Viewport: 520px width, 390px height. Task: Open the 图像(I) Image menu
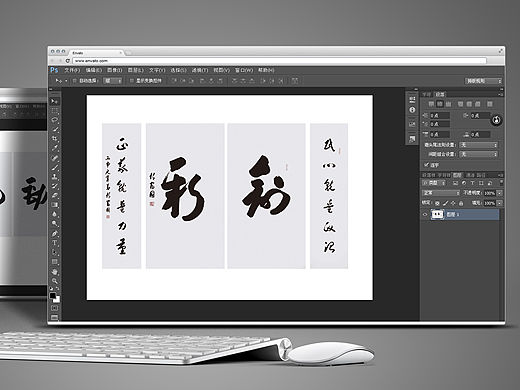tap(115, 70)
